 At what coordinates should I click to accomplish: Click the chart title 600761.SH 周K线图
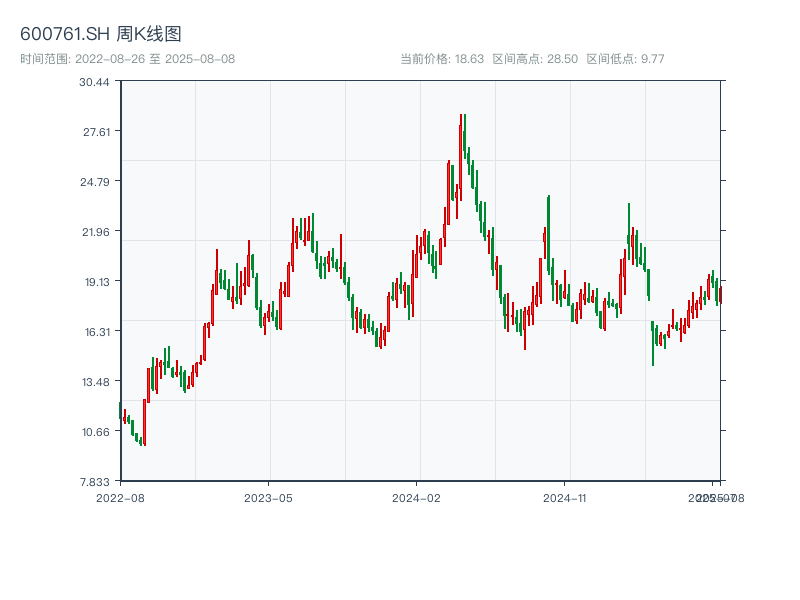101,34
